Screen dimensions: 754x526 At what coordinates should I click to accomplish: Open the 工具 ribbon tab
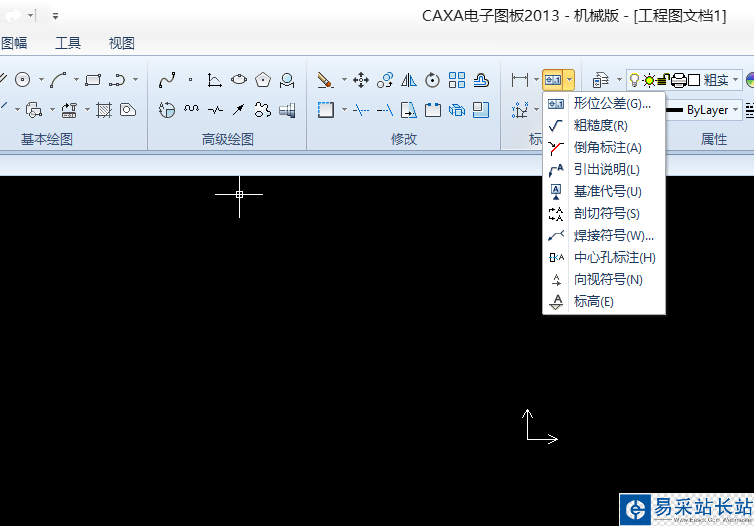[68, 43]
